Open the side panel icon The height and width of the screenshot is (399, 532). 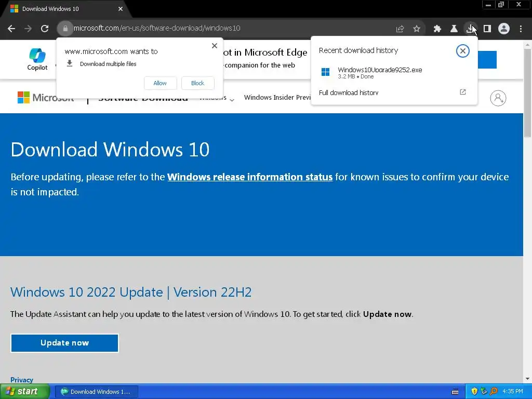coord(487,29)
